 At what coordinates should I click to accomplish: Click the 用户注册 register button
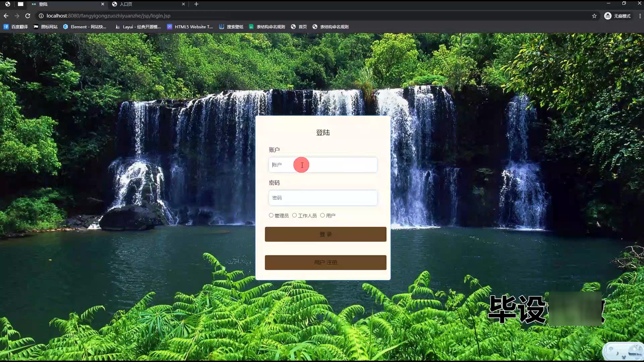[x=325, y=262]
